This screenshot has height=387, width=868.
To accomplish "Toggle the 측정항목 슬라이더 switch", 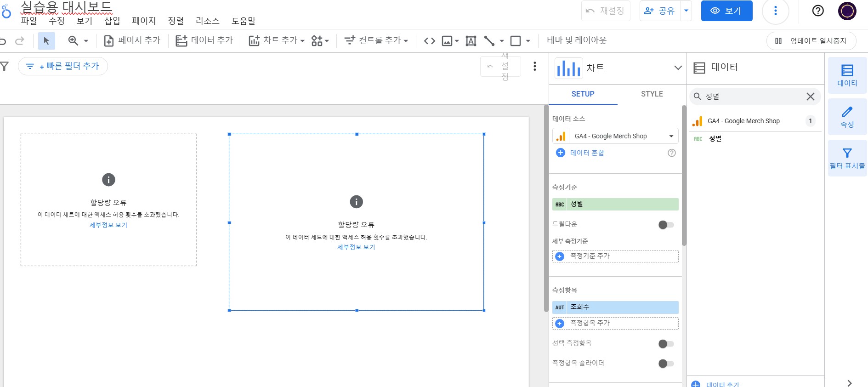I will click(666, 364).
